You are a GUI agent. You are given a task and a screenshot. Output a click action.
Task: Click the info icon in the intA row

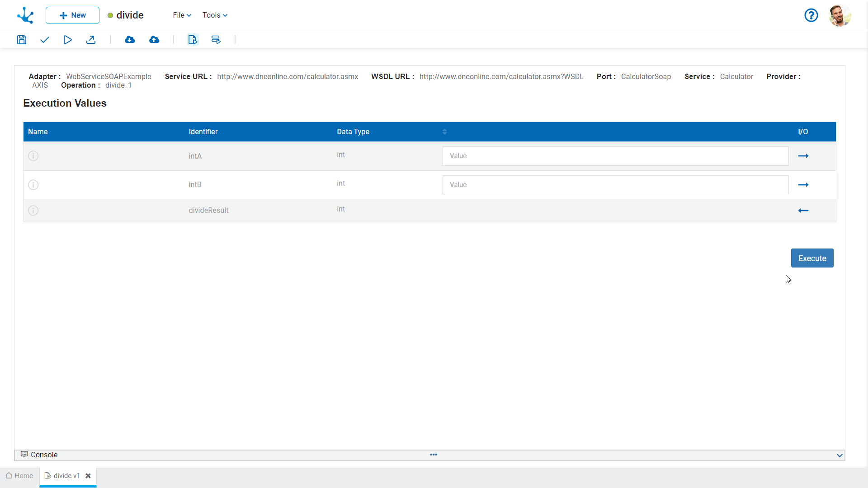pyautogui.click(x=33, y=156)
